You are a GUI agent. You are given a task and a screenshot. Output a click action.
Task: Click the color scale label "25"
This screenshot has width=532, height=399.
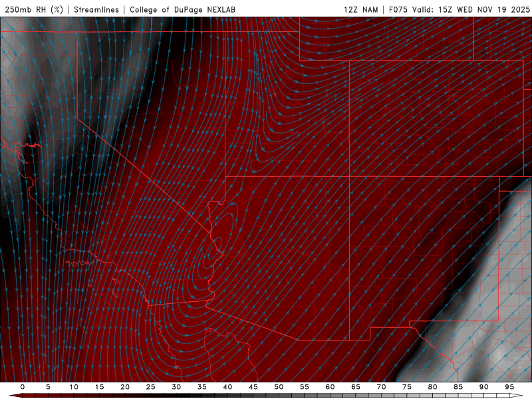(x=151, y=387)
